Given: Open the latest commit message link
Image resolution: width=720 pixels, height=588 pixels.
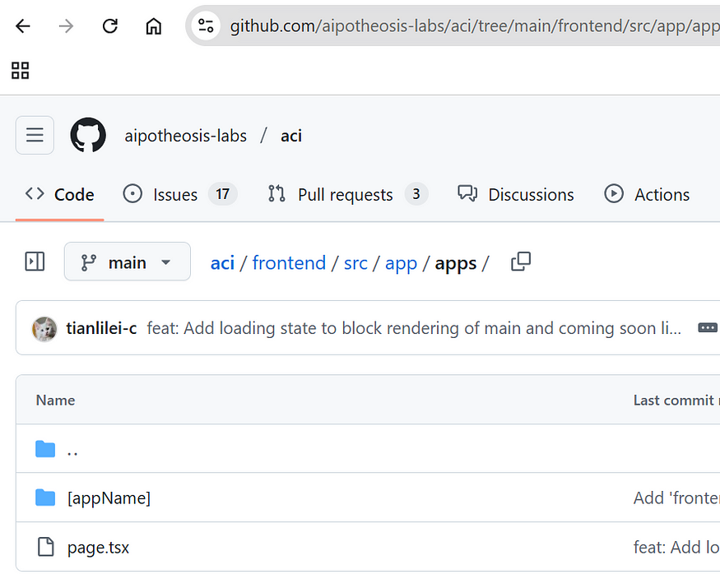Looking at the screenshot, I should click(x=414, y=328).
